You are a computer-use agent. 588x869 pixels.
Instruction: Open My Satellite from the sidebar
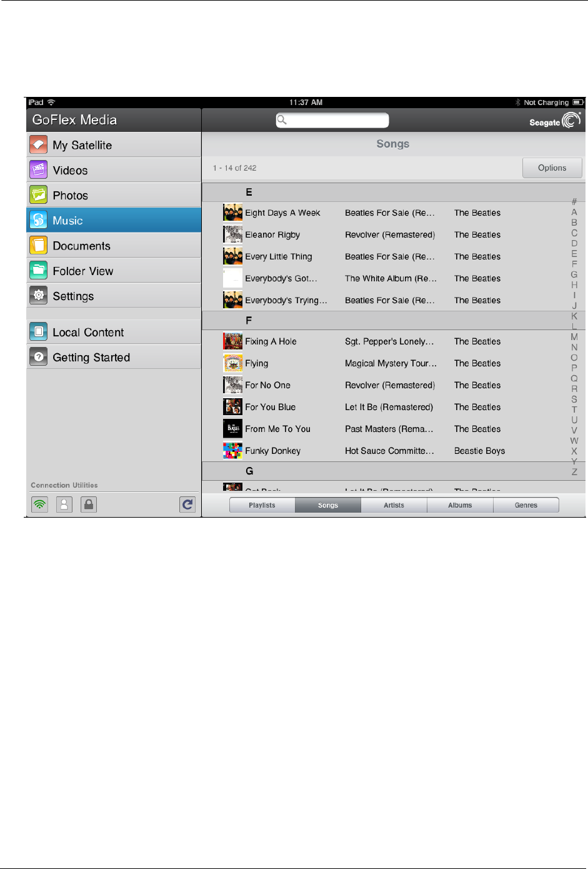113,145
